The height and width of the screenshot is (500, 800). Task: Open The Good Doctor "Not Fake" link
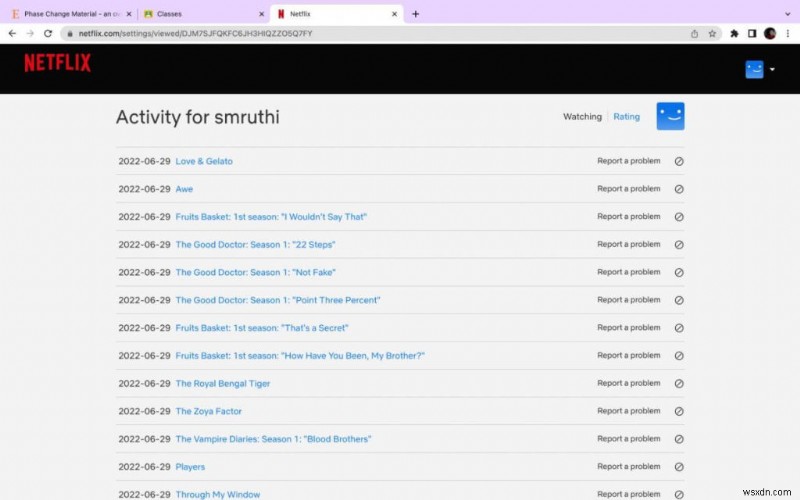point(255,272)
